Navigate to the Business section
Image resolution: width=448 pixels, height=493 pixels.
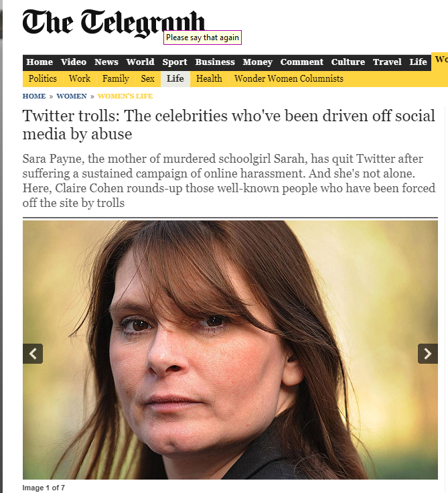[215, 62]
